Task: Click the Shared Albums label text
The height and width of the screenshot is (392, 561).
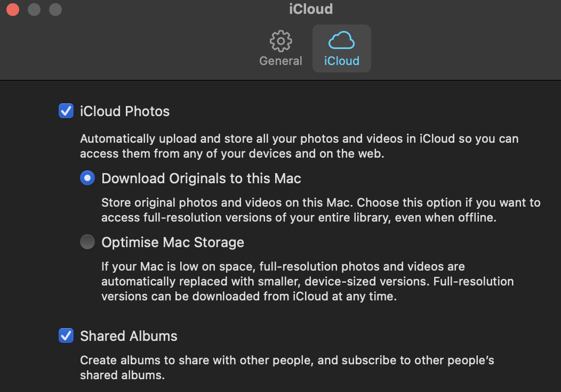Action: (x=129, y=336)
